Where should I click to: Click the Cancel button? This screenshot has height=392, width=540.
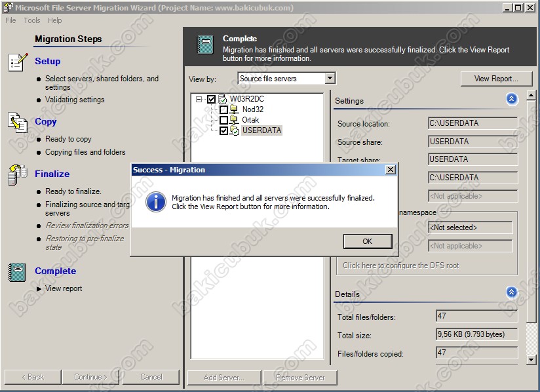[151, 377]
